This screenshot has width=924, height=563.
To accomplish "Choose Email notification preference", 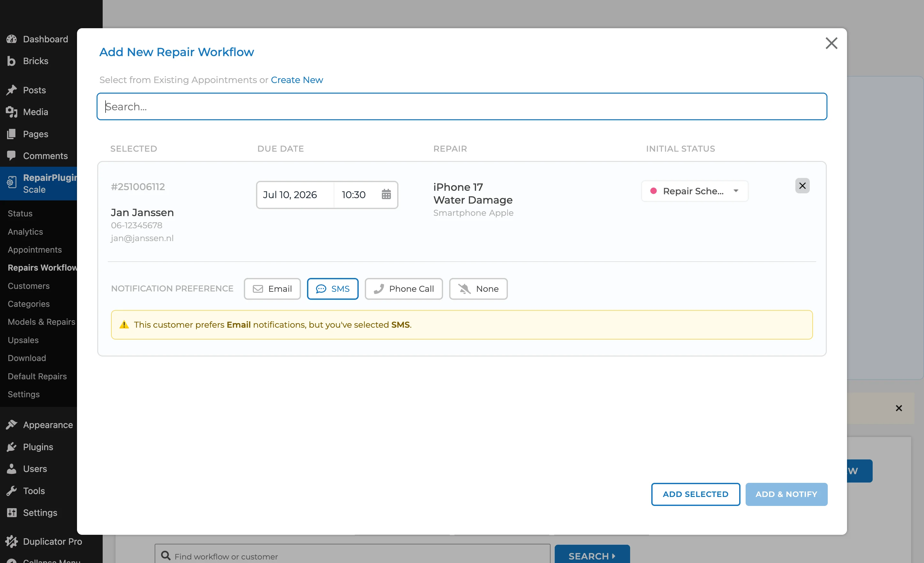I will tap(272, 289).
